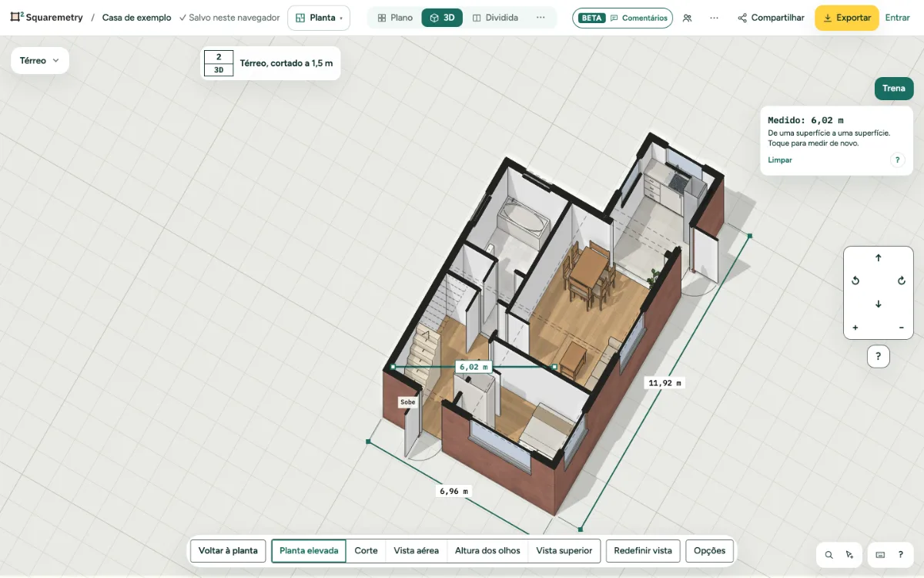The image size is (924, 578).
Task: Rotate the 3D view clockwise
Action: pyautogui.click(x=902, y=281)
